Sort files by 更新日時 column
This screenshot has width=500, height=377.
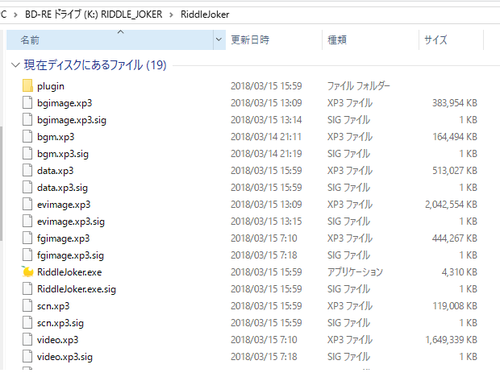(274, 40)
